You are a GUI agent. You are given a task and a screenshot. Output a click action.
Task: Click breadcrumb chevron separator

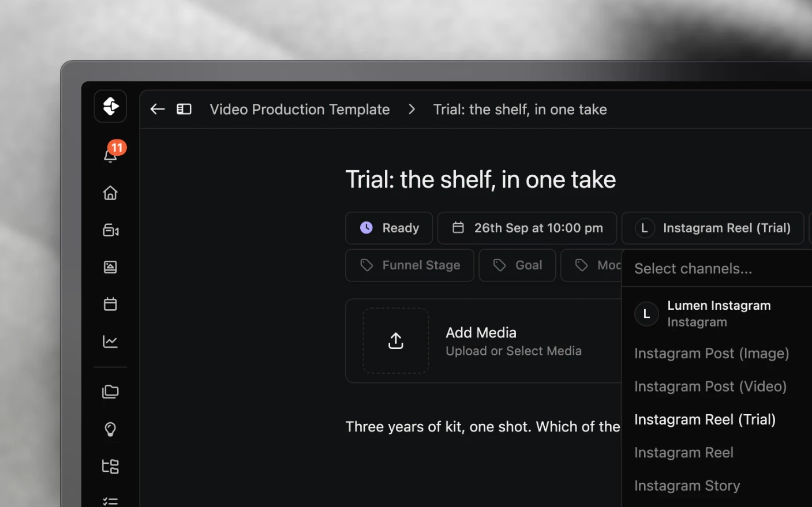click(411, 109)
